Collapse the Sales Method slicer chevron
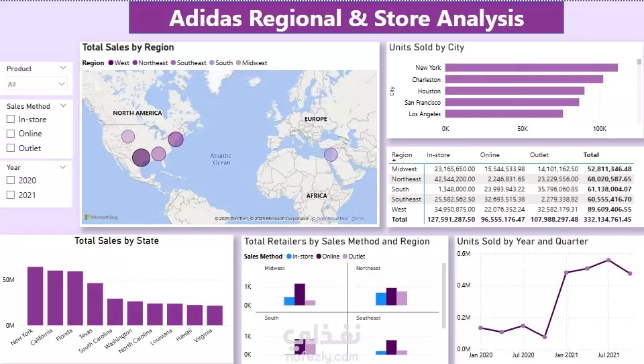 (x=63, y=105)
